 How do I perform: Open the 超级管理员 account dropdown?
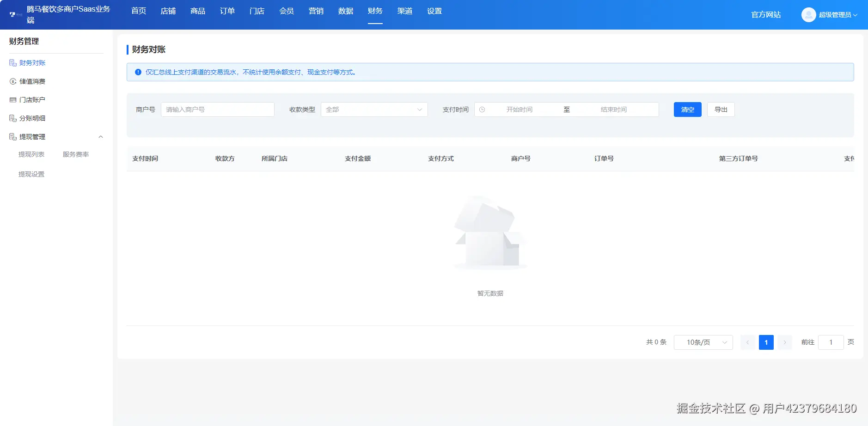point(837,15)
